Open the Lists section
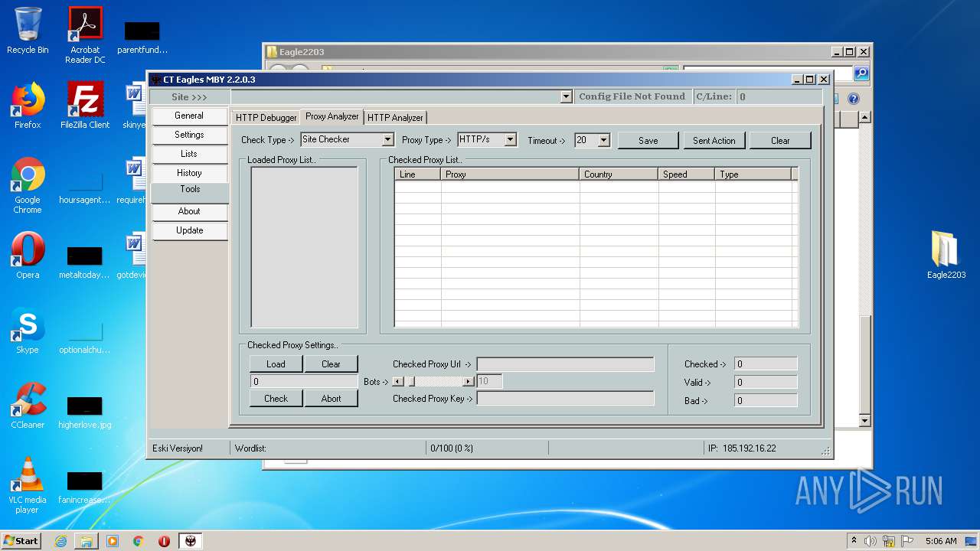The height and width of the screenshot is (551, 980). click(189, 154)
